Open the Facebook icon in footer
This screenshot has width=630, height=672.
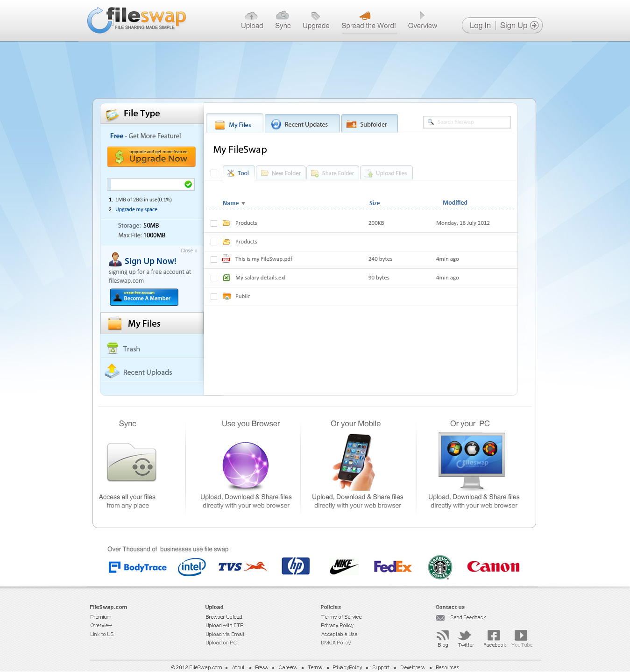[494, 635]
